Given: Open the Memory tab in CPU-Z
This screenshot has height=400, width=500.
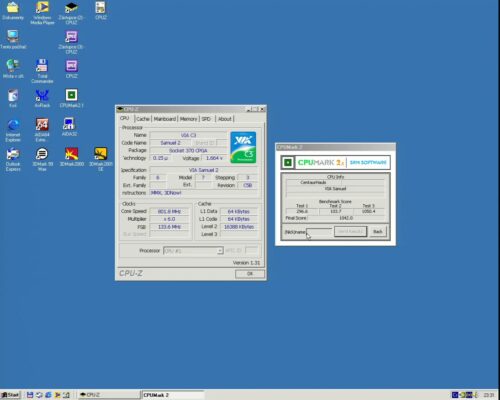Looking at the screenshot, I should click(188, 119).
